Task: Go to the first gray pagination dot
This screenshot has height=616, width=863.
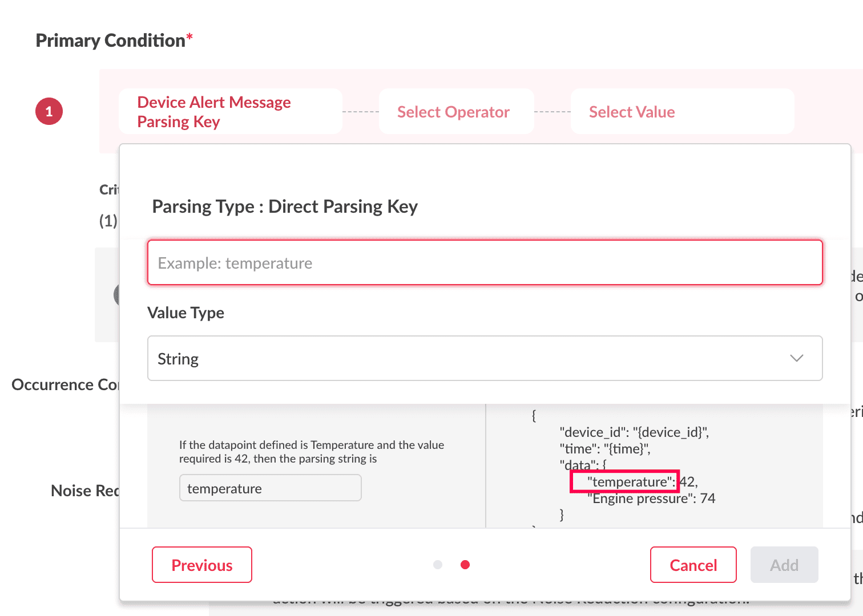Action: coord(438,565)
